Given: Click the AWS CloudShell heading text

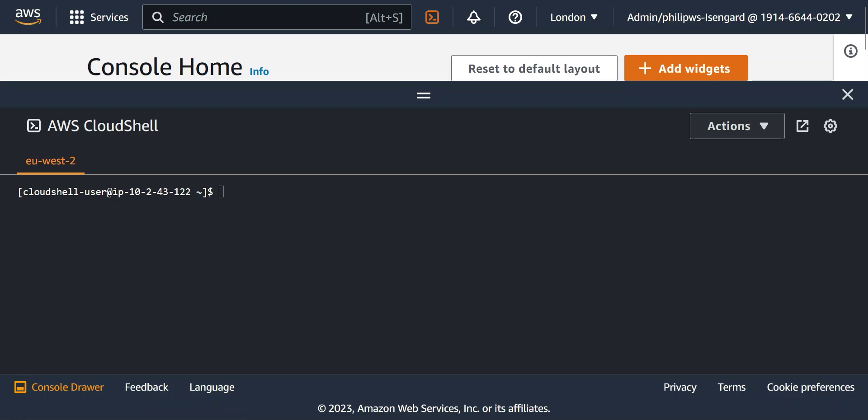Looking at the screenshot, I should (x=103, y=126).
